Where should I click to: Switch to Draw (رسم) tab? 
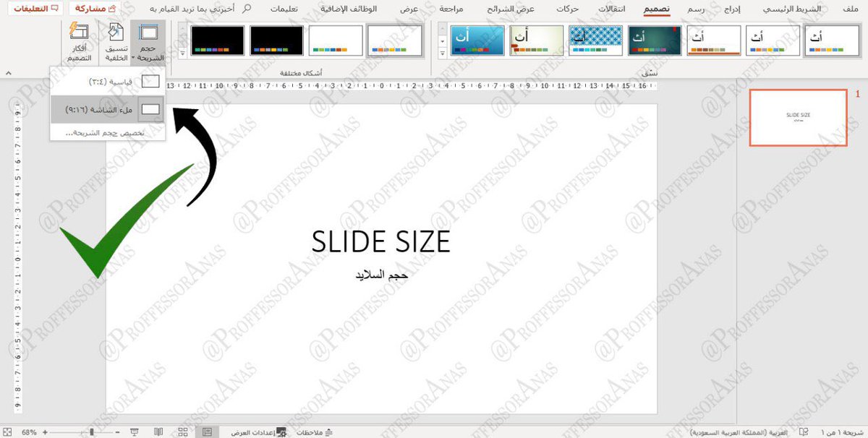[696, 9]
